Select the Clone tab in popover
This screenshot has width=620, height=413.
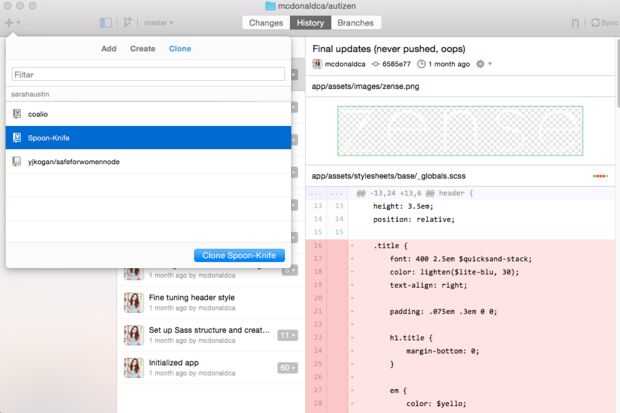pyautogui.click(x=180, y=49)
